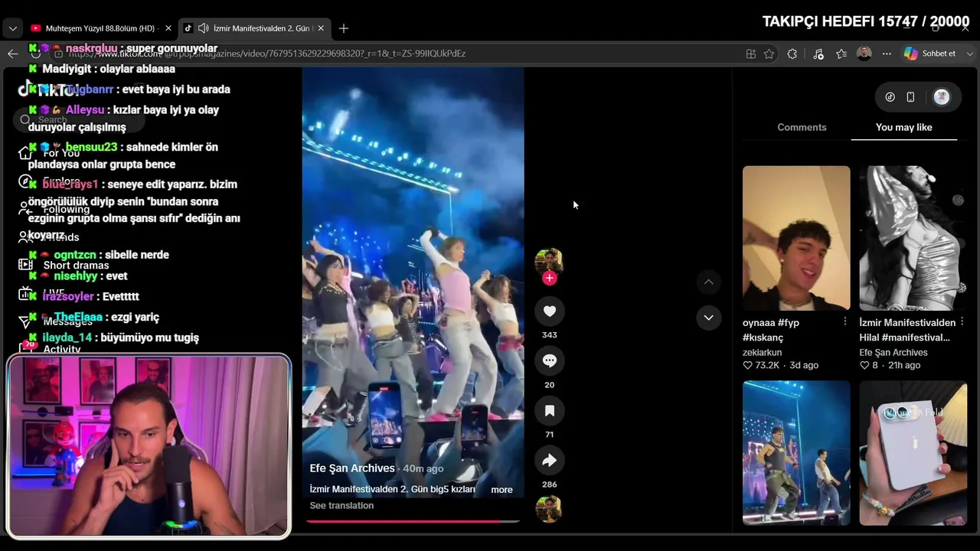Viewport: 980px width, 551px height.
Task: Open the Efe Şan Archives profile name on video
Action: click(x=352, y=468)
